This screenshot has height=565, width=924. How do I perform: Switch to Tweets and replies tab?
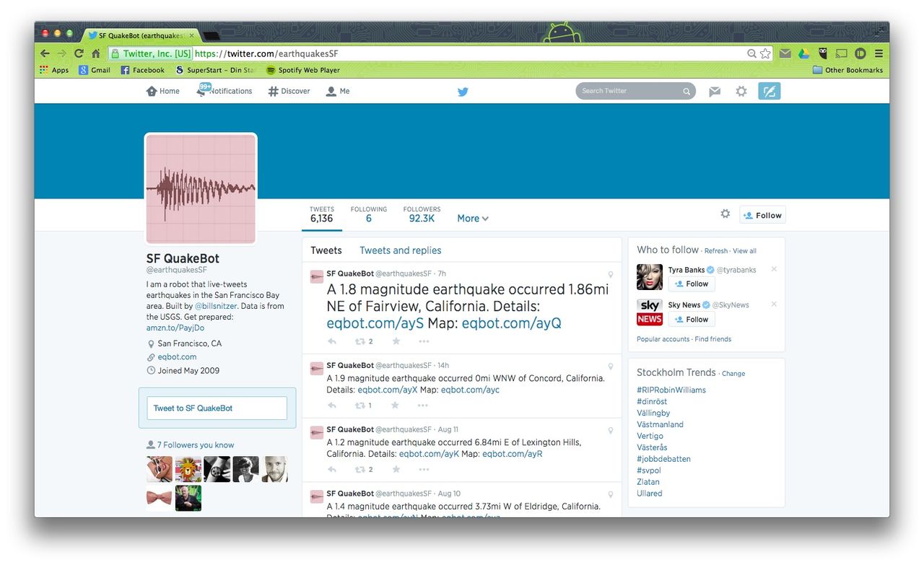click(x=401, y=250)
